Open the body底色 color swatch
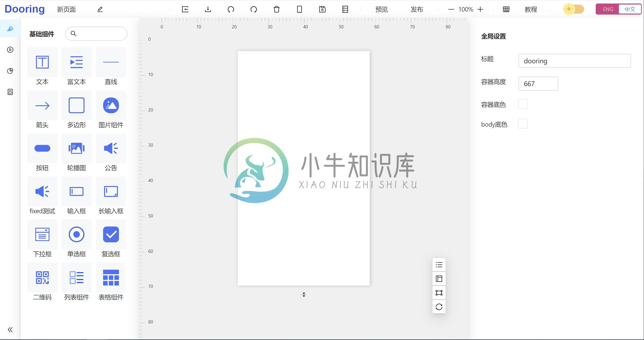644x340 pixels. tap(523, 124)
